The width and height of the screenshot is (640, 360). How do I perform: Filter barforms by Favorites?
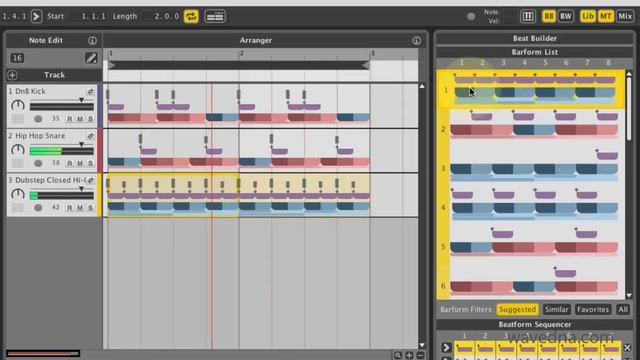[593, 309]
